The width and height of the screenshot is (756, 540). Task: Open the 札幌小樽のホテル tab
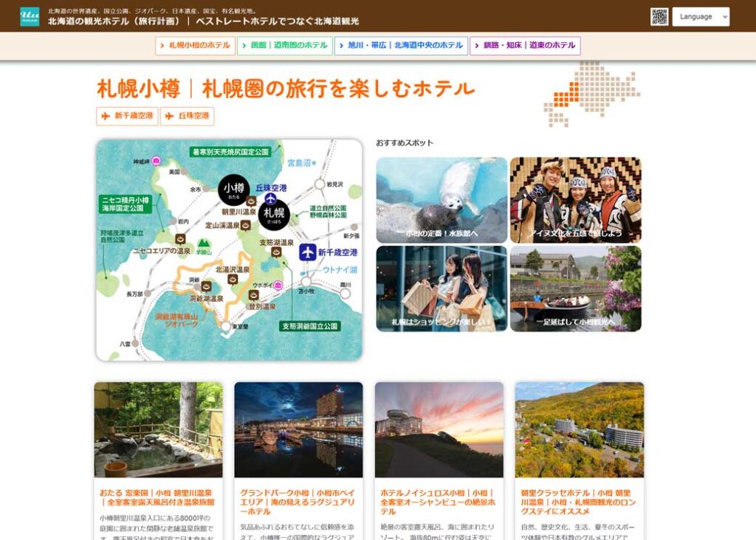[195, 46]
